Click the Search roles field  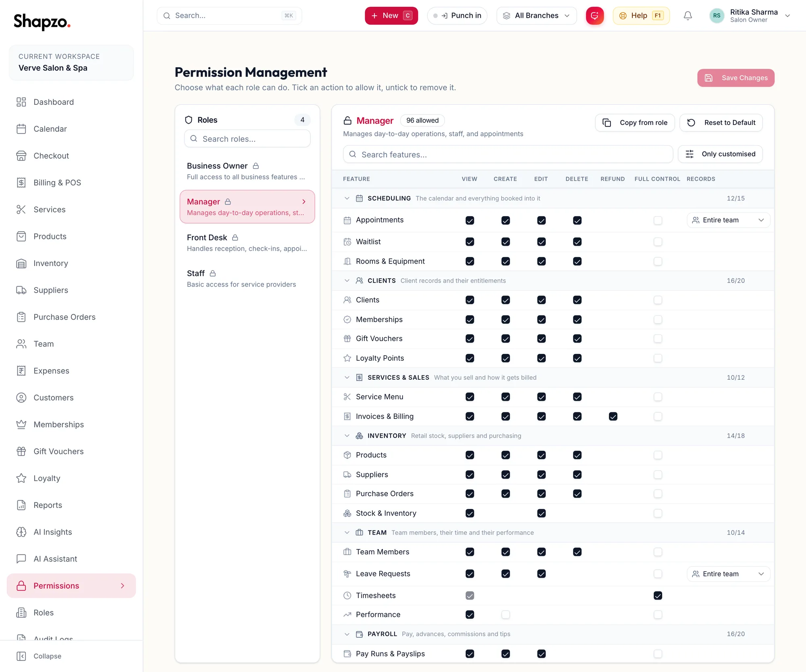click(247, 139)
